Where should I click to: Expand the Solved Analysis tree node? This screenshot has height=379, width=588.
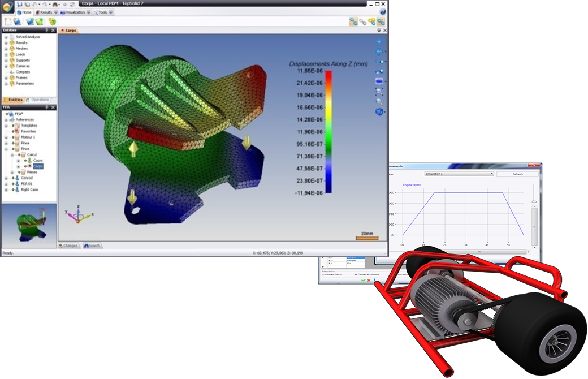(6, 37)
